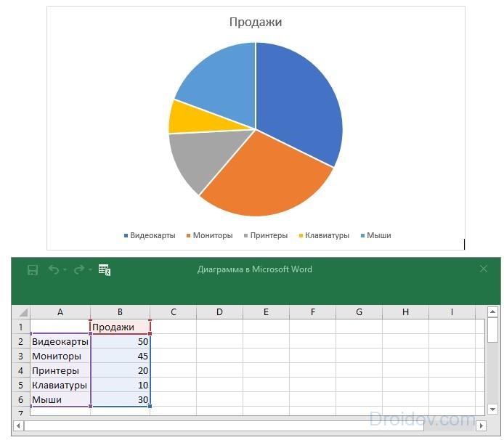Click the Клавиатуры legend entry
Viewport: 504px width, 440px height.
(324, 235)
